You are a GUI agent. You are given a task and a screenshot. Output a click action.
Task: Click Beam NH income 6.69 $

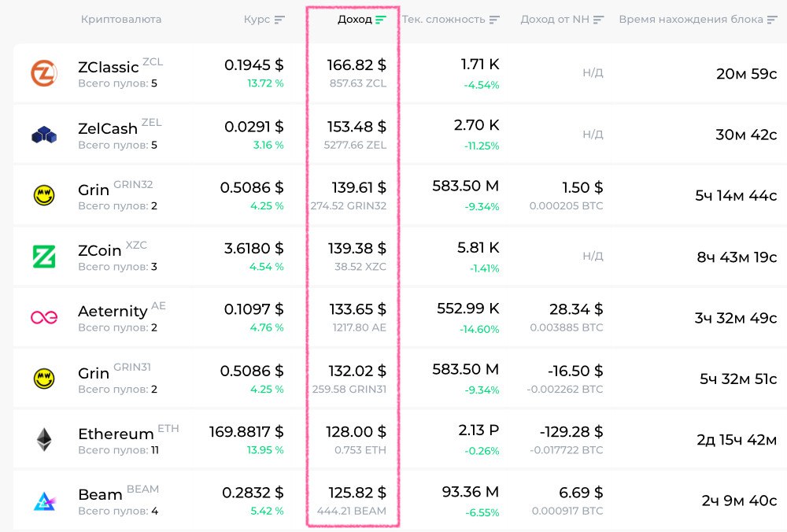pyautogui.click(x=582, y=493)
